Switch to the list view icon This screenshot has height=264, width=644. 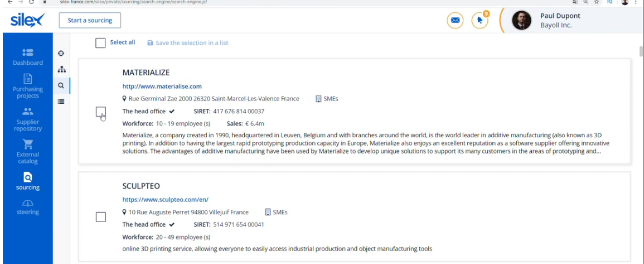pyautogui.click(x=61, y=102)
